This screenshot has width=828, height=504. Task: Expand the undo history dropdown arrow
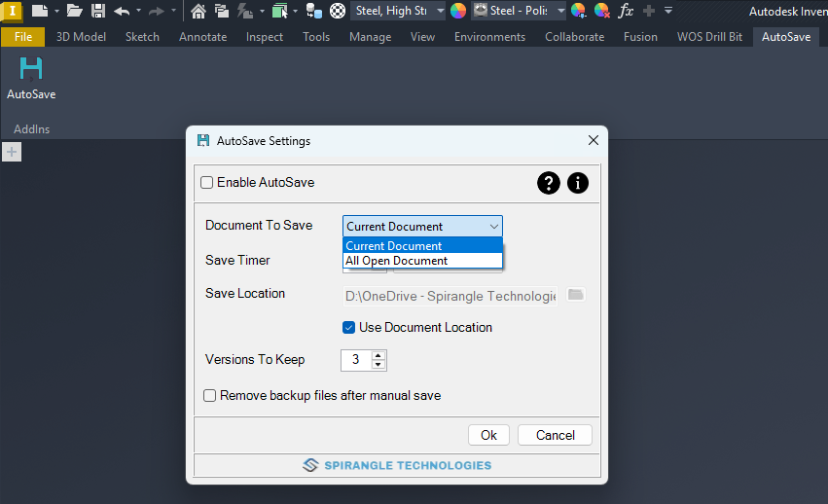click(x=138, y=11)
